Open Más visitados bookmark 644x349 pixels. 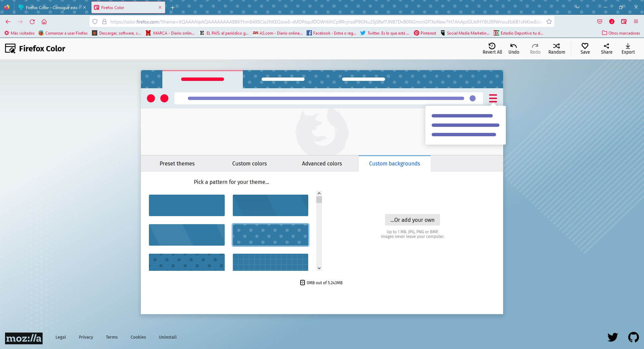[19, 33]
